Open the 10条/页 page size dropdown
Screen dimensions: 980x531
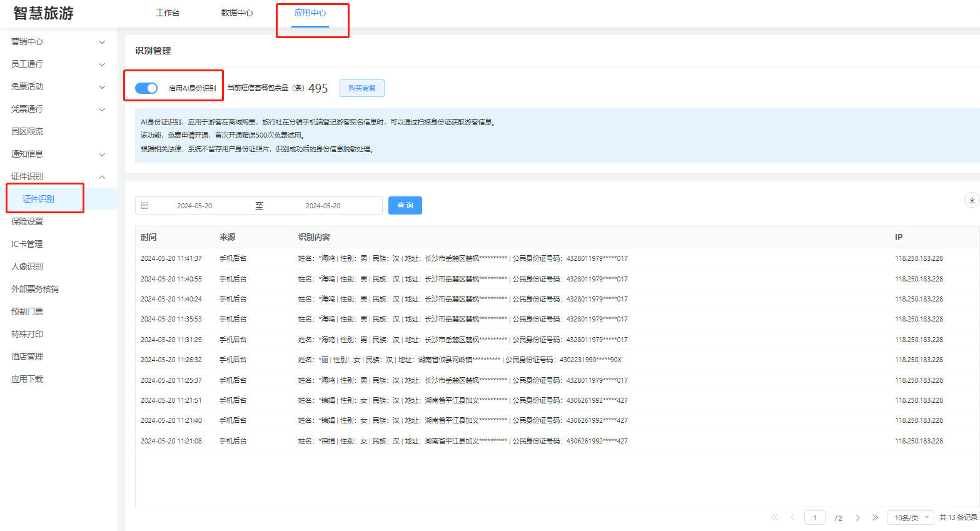[910, 517]
